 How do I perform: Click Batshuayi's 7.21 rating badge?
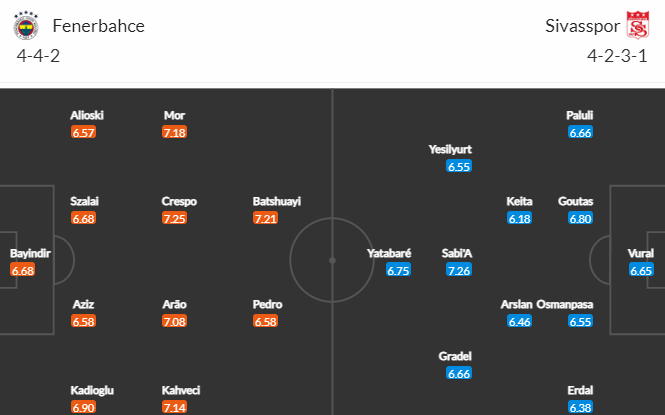pos(265,218)
